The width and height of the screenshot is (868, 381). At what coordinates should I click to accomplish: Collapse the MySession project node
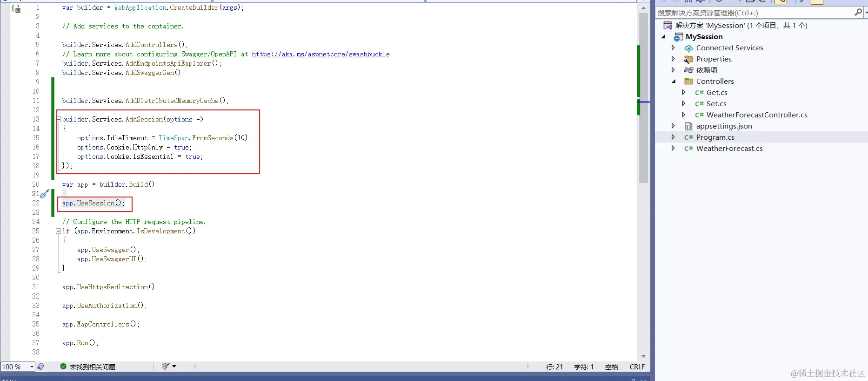coord(663,37)
